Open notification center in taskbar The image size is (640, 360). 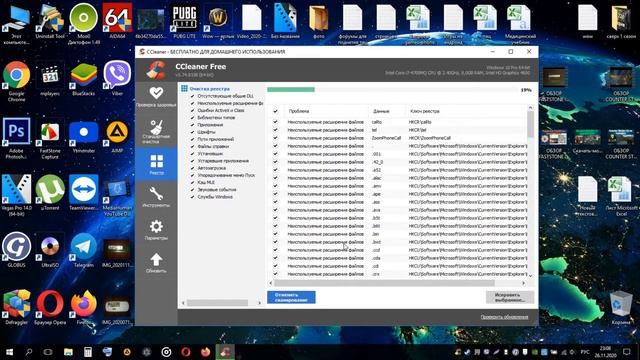tap(627, 352)
